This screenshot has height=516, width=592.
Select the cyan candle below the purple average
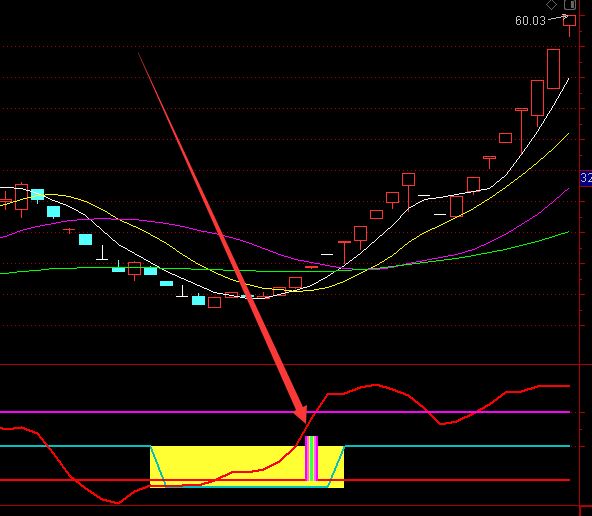click(x=85, y=240)
